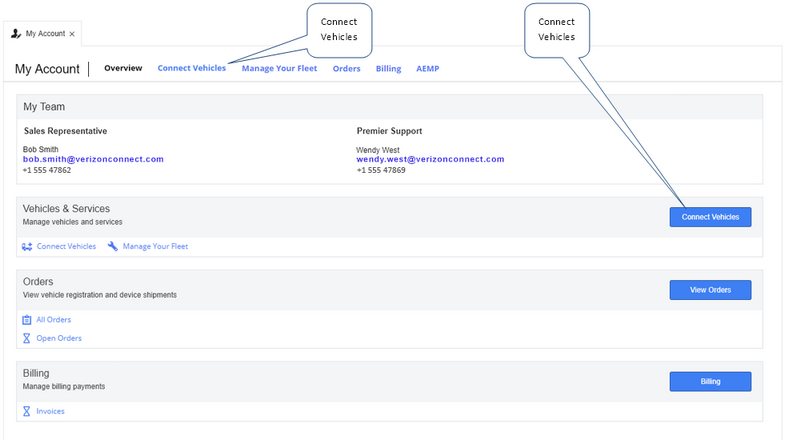
Task: Open the Orders navigation tab
Action: coord(346,69)
